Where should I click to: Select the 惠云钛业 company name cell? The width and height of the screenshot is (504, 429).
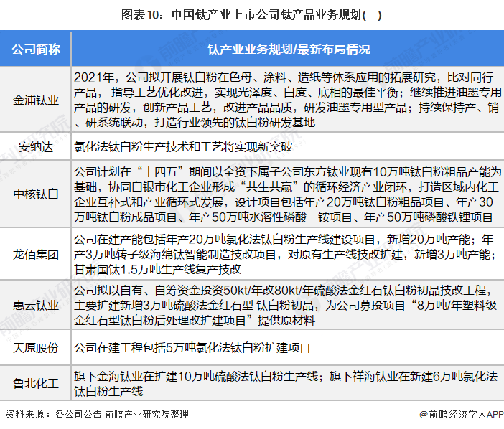[x=36, y=306]
